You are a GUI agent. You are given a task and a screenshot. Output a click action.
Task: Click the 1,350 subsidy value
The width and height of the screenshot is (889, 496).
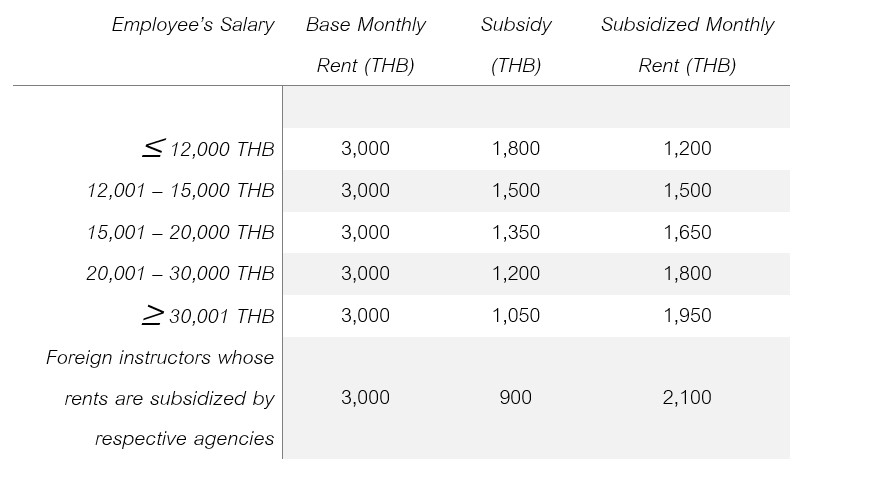[x=516, y=233]
